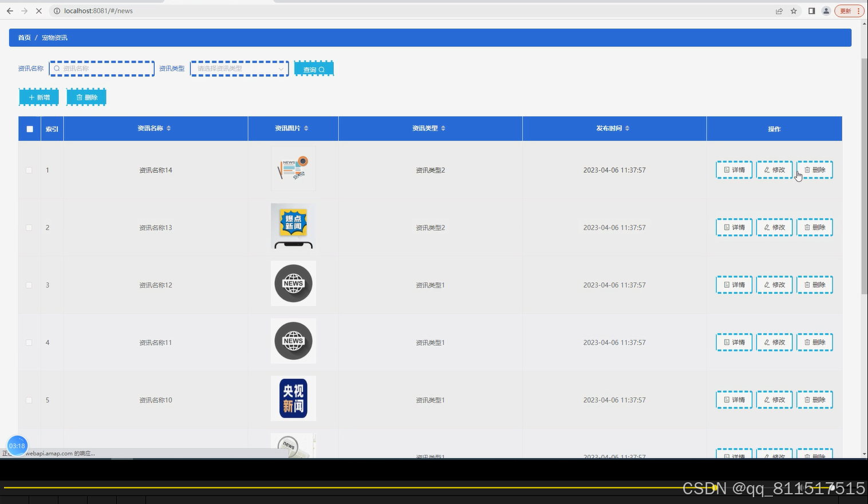868x504 pixels.
Task: Click 详情 button for 资讯名称11
Action: [x=734, y=342]
